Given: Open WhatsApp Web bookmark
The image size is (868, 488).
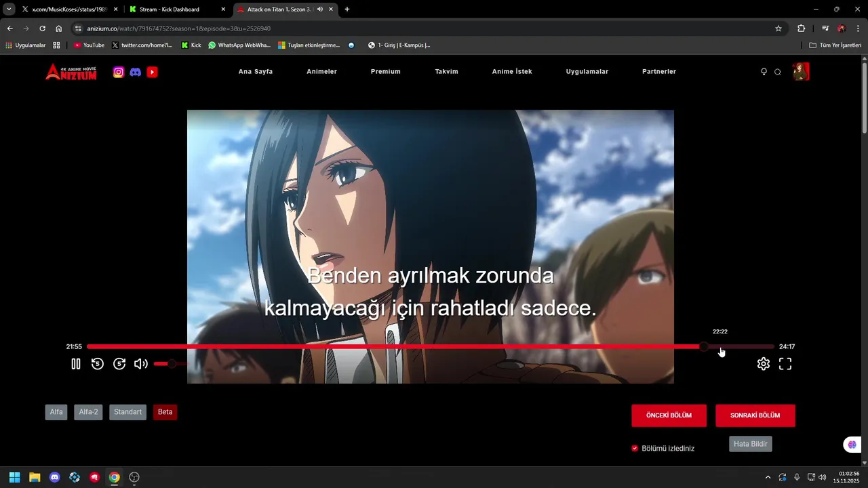Looking at the screenshot, I should [x=239, y=45].
